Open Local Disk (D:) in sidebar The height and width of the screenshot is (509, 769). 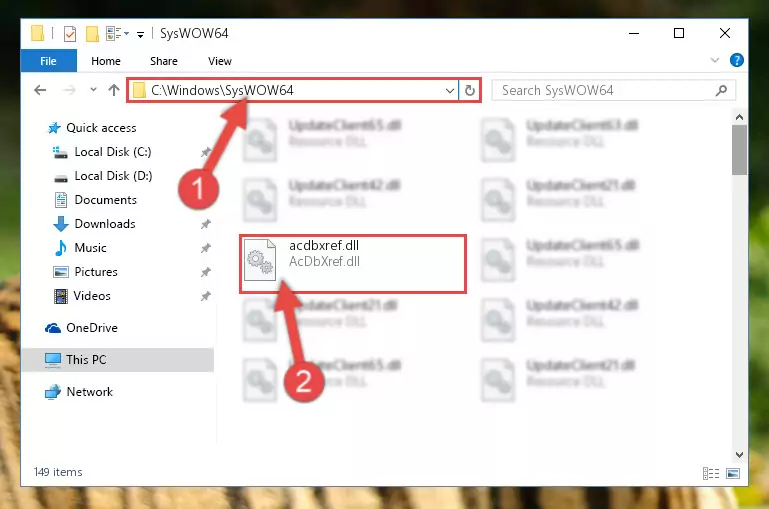(113, 176)
